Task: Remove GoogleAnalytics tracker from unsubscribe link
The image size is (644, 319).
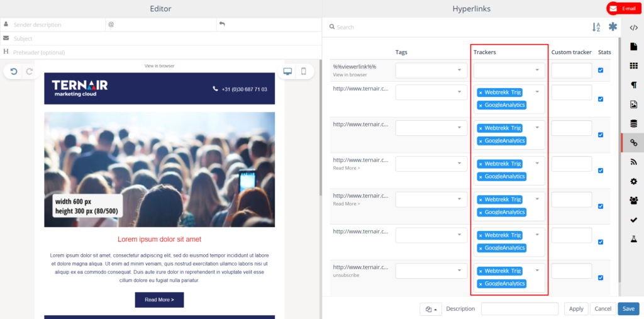Action: click(x=480, y=284)
